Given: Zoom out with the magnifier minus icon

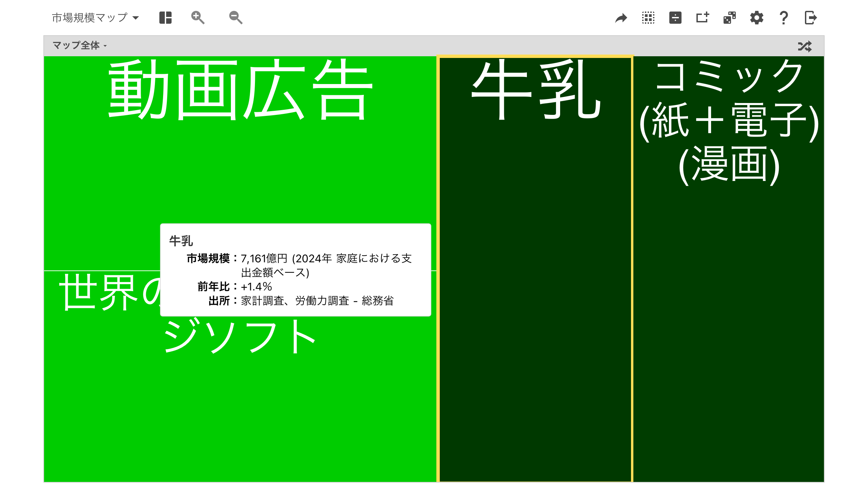Looking at the screenshot, I should 236,18.
